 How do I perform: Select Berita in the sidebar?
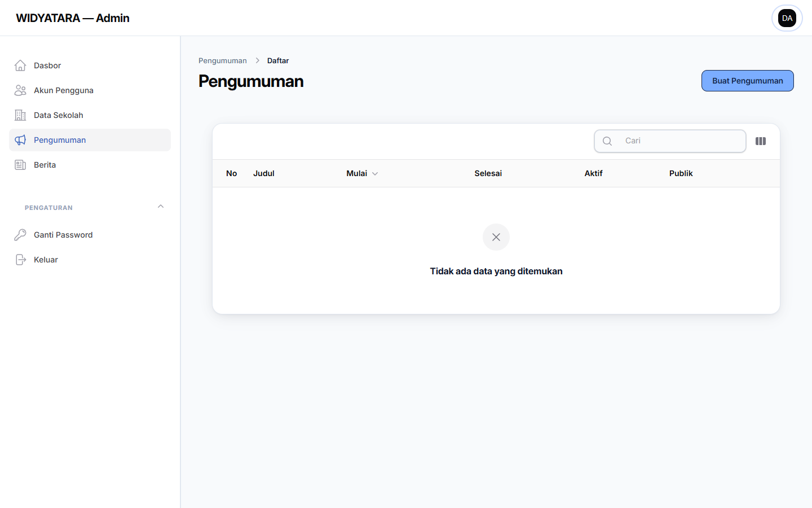point(90,165)
